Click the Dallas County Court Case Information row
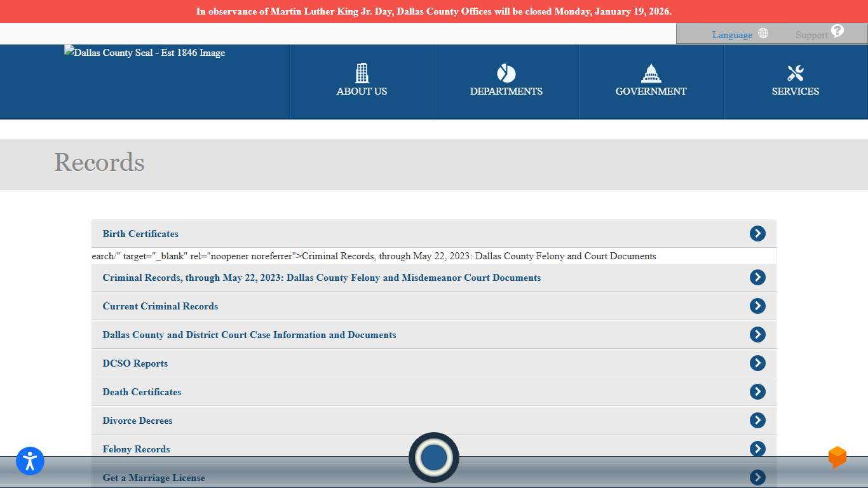The width and height of the screenshot is (868, 488). pyautogui.click(x=249, y=334)
